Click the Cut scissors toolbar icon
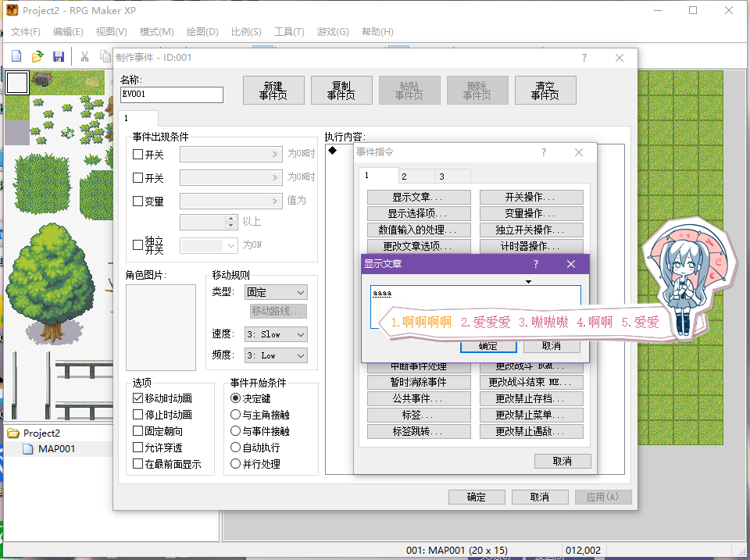The height and width of the screenshot is (560, 750). point(84,56)
